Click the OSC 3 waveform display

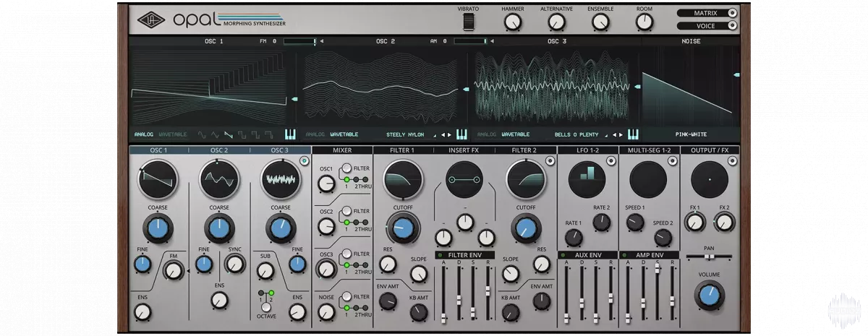point(281,180)
